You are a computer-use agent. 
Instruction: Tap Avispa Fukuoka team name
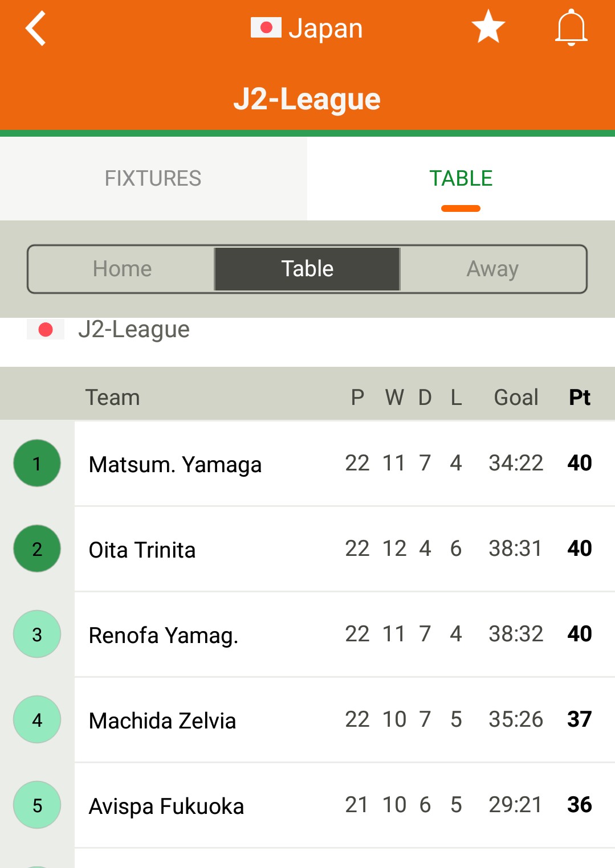[166, 806]
